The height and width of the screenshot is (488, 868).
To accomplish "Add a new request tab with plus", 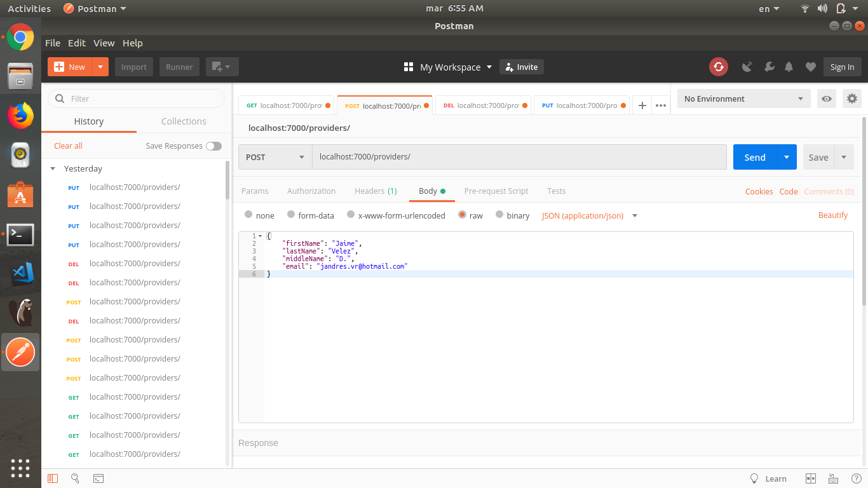I will tap(642, 105).
